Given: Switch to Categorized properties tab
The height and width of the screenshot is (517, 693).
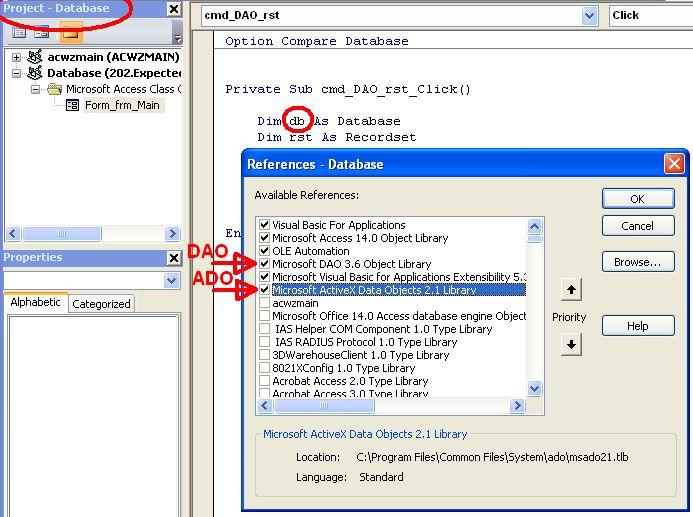Looking at the screenshot, I should (101, 304).
